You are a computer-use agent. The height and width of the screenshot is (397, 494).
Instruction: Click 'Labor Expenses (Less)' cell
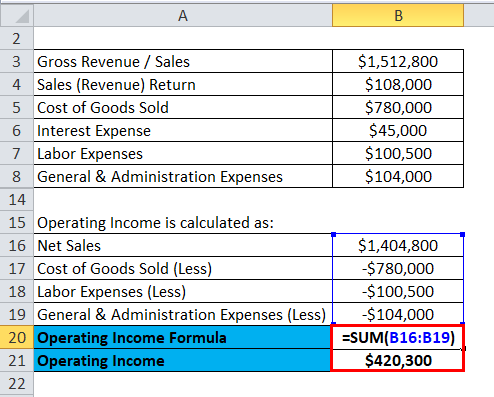pyautogui.click(x=183, y=291)
